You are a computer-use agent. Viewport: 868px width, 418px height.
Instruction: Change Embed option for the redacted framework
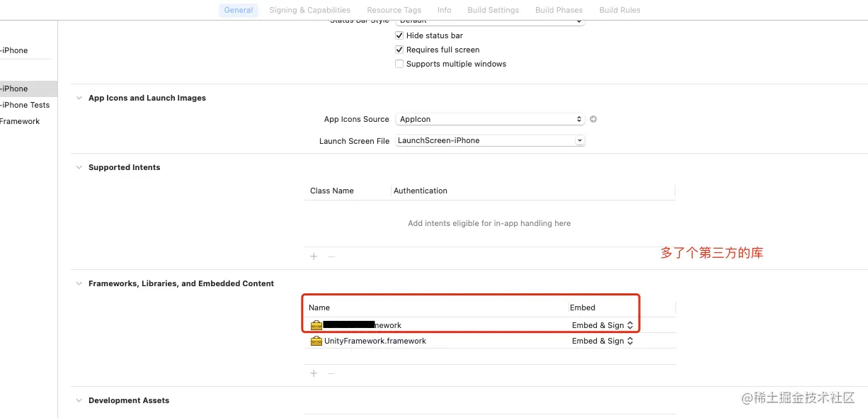[603, 325]
